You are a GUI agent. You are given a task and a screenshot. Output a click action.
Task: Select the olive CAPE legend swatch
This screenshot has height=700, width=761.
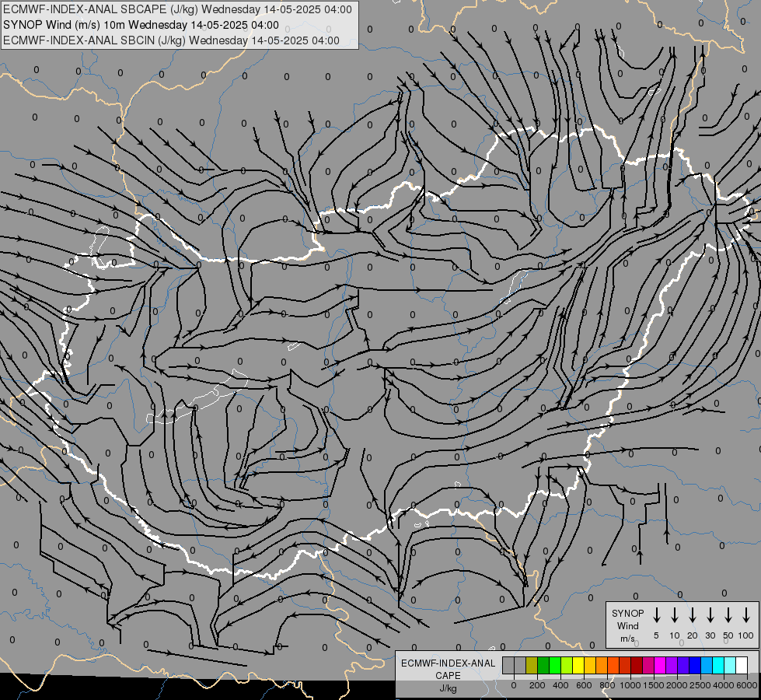tap(532, 666)
